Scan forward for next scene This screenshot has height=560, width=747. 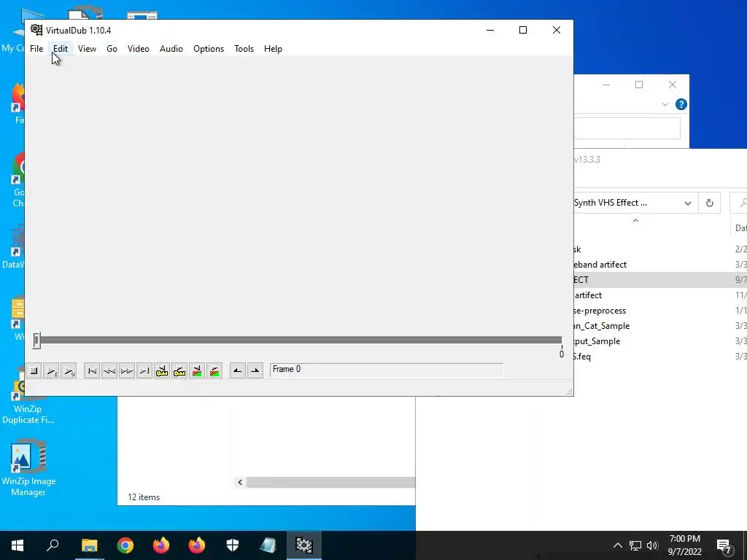click(214, 371)
